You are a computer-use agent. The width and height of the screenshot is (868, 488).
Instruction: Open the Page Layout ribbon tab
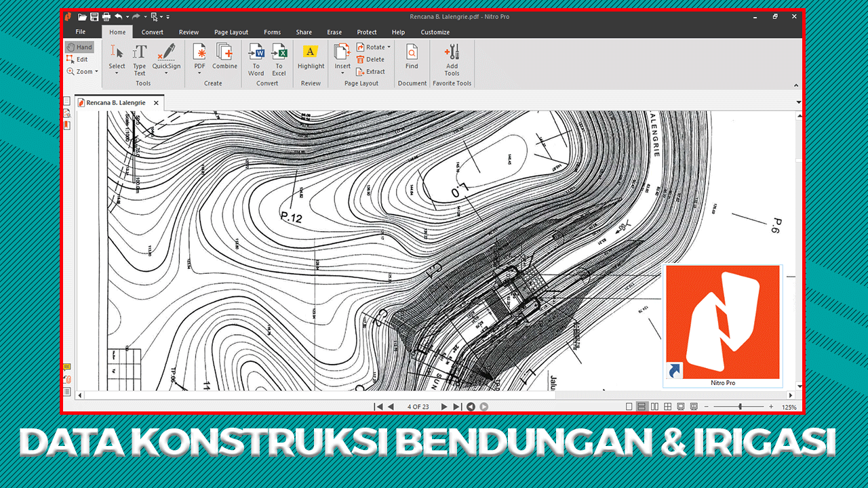coord(231,32)
